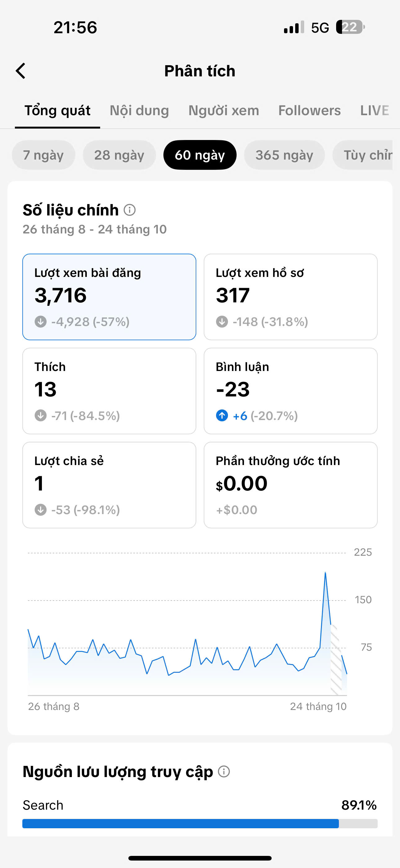Image resolution: width=400 pixels, height=868 pixels.
Task: Select the Phần thưởng ước tính card
Action: [291, 485]
